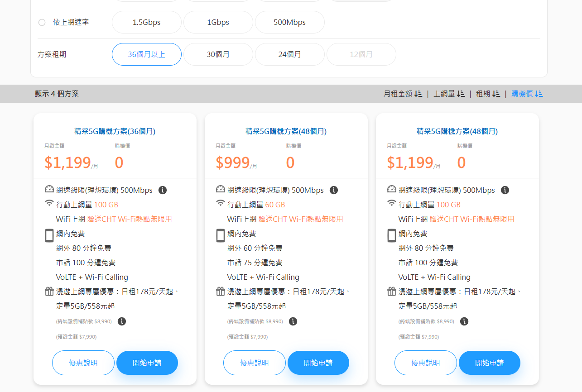Open speed info icon in third plan card
The width and height of the screenshot is (582, 392).
[505, 190]
